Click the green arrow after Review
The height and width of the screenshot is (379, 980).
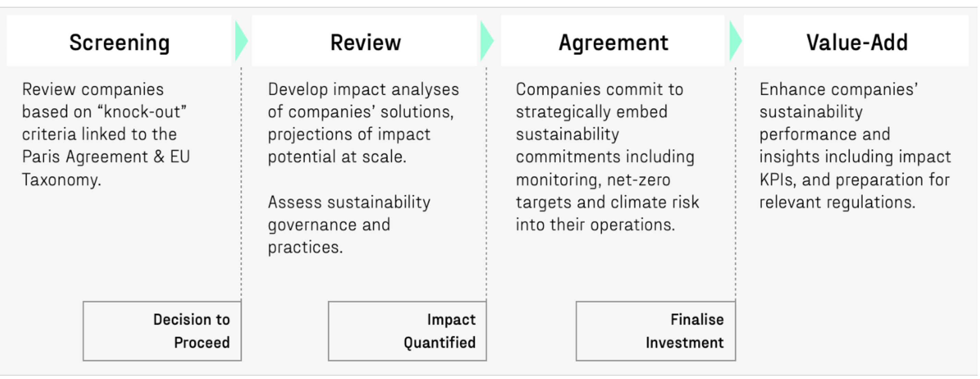point(487,41)
